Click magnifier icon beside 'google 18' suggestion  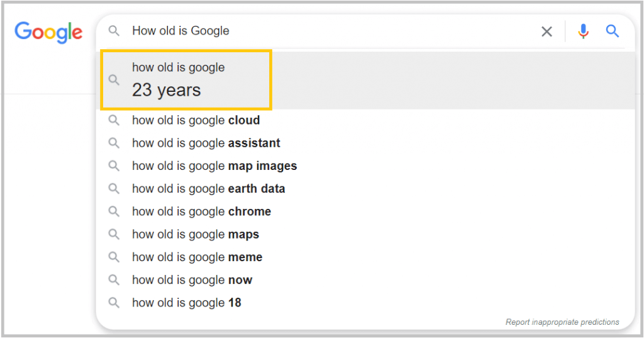(x=114, y=303)
